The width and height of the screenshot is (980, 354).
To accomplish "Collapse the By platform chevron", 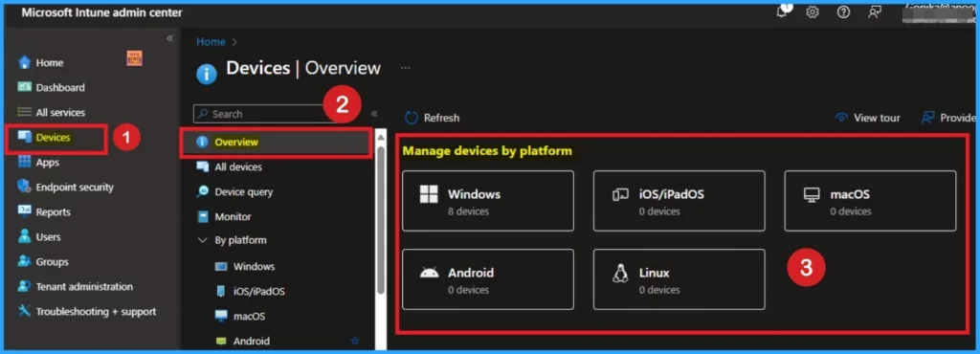I will point(202,240).
